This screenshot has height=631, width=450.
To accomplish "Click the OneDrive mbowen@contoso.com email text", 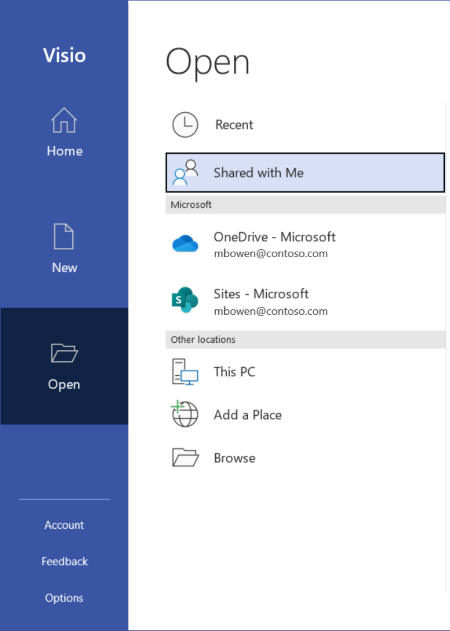I will 270,254.
